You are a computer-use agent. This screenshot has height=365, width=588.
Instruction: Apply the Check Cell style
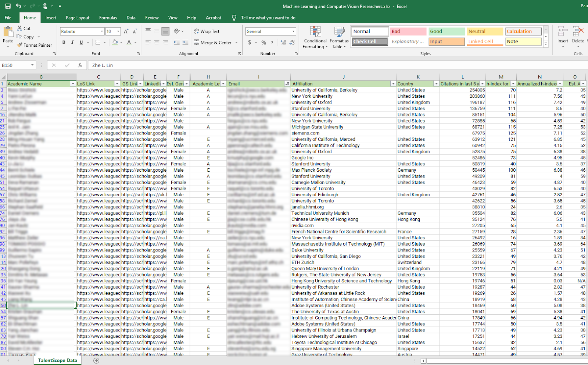pyautogui.click(x=369, y=42)
